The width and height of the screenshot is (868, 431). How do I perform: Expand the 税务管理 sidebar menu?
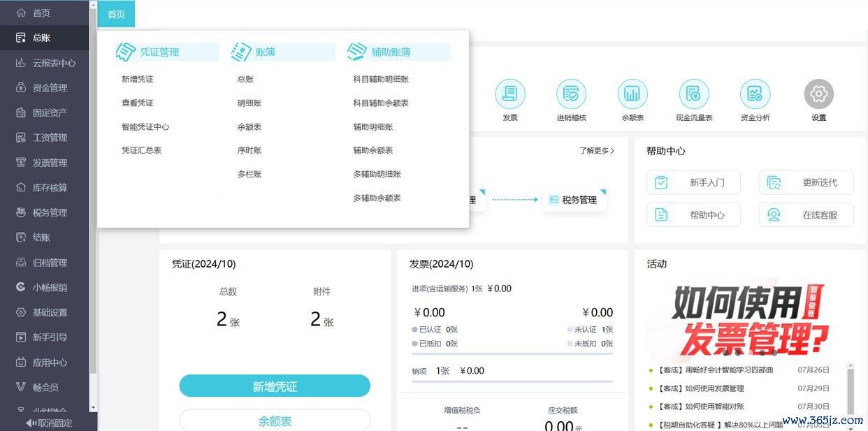[49, 212]
